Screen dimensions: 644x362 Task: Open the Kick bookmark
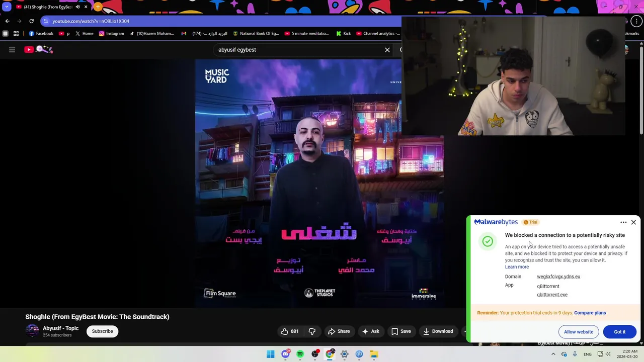coord(343,34)
